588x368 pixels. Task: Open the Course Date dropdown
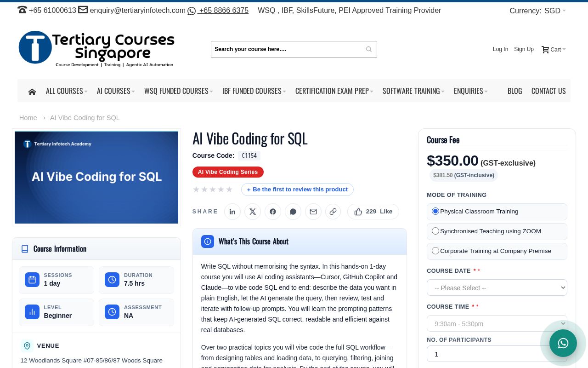coord(497,287)
